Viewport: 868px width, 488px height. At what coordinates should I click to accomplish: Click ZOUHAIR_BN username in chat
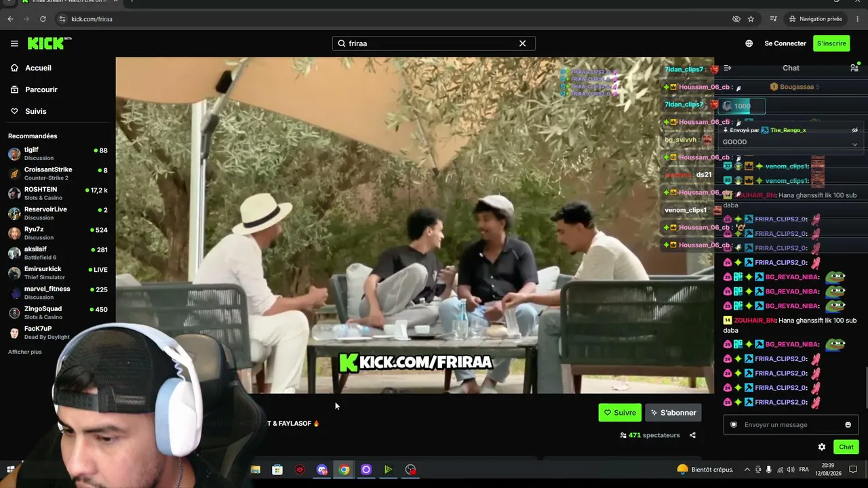coord(754,321)
